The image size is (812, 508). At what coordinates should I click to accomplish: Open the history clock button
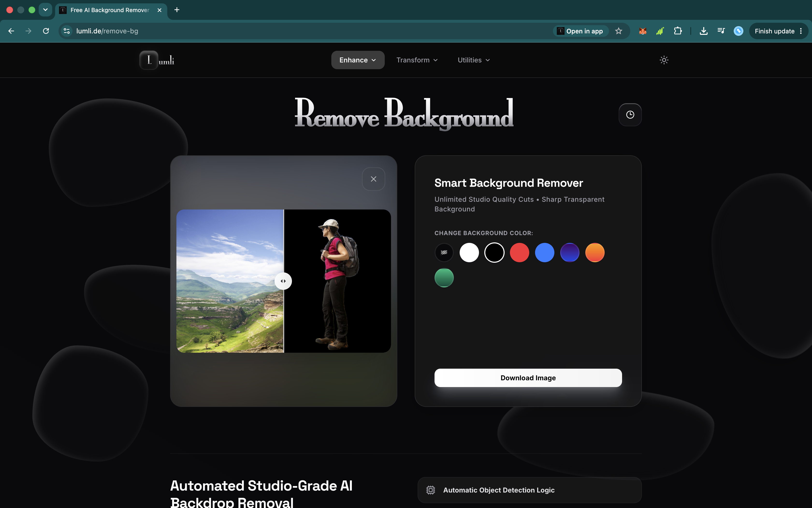pyautogui.click(x=630, y=115)
